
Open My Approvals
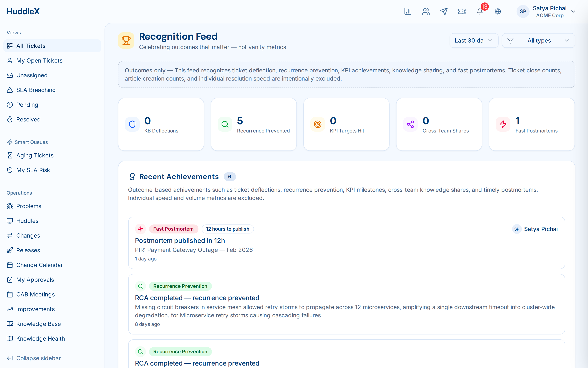[52, 280]
